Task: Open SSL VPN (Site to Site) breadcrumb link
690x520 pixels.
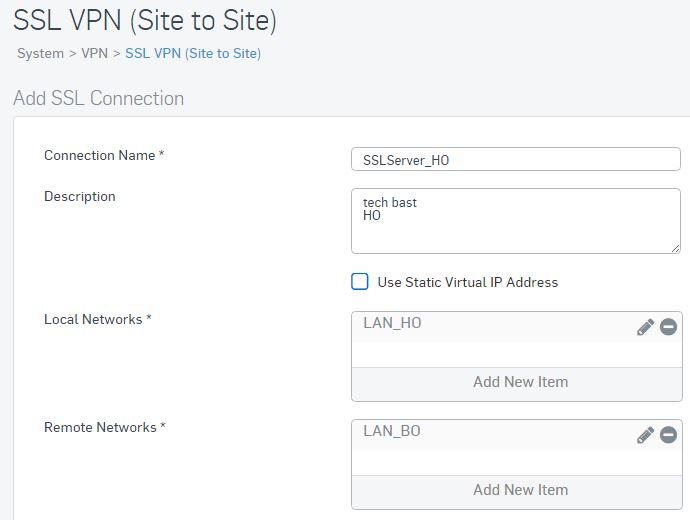Action: pos(193,54)
